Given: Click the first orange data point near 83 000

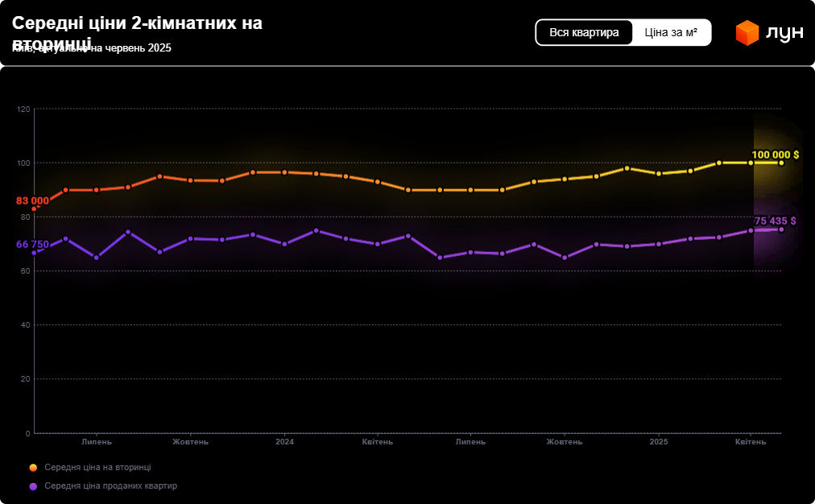Looking at the screenshot, I should click(34, 209).
